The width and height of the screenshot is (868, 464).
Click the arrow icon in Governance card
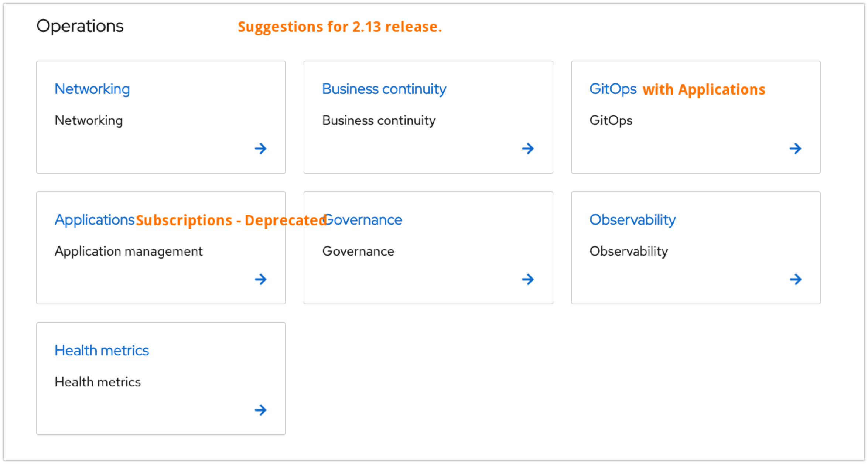click(x=528, y=279)
